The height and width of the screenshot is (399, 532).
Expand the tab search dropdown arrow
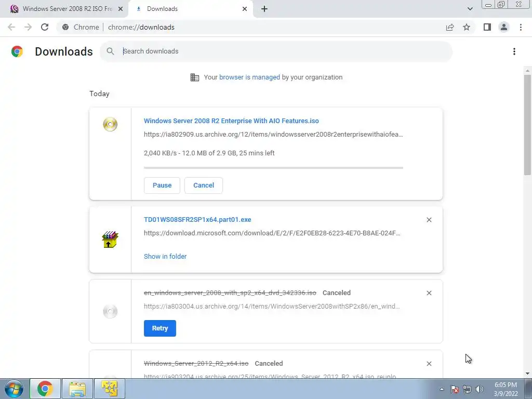470,9
